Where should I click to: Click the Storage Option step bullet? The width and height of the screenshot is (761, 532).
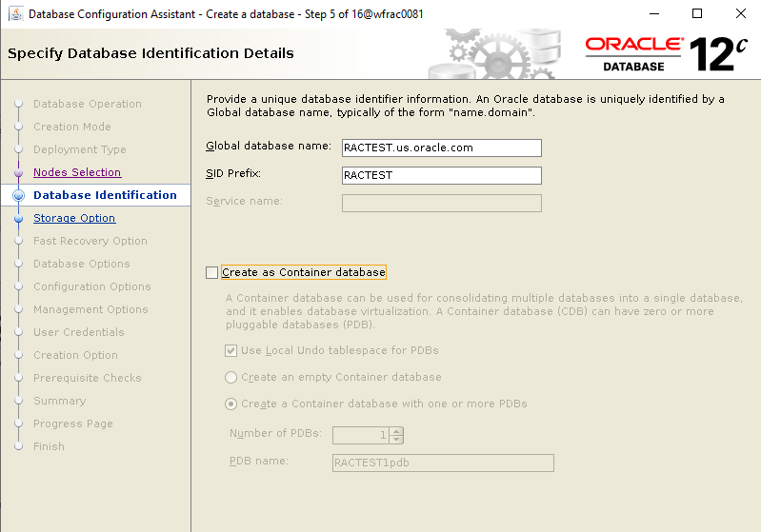[18, 219]
